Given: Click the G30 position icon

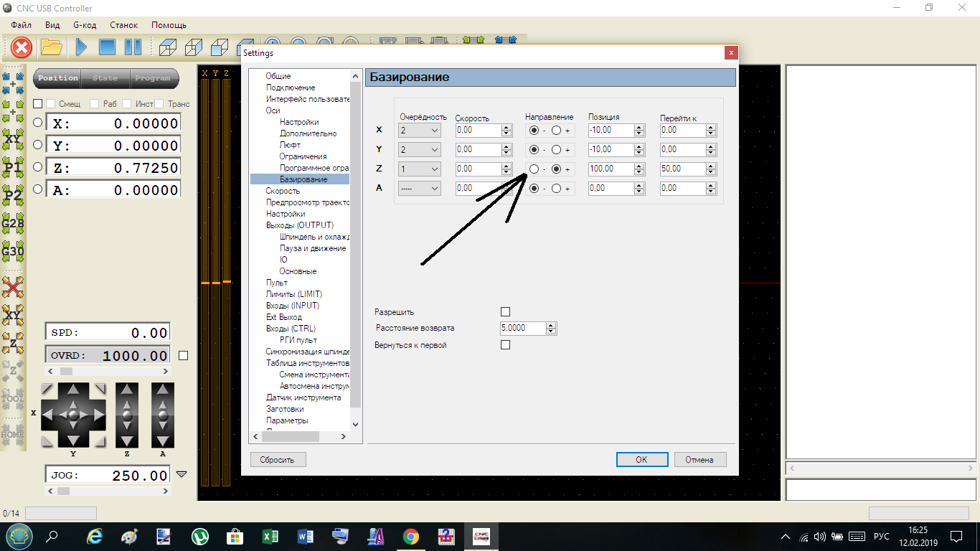Looking at the screenshot, I should (x=13, y=252).
